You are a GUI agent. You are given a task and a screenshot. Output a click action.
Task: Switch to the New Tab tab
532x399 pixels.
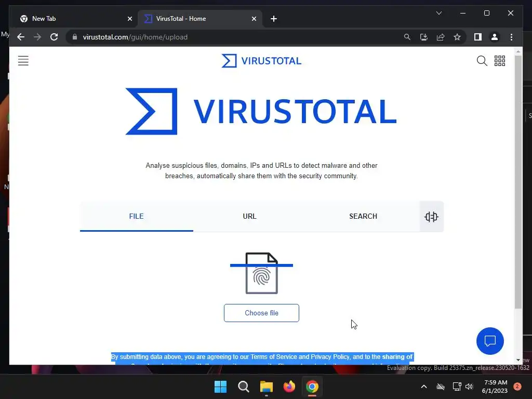(x=75, y=19)
